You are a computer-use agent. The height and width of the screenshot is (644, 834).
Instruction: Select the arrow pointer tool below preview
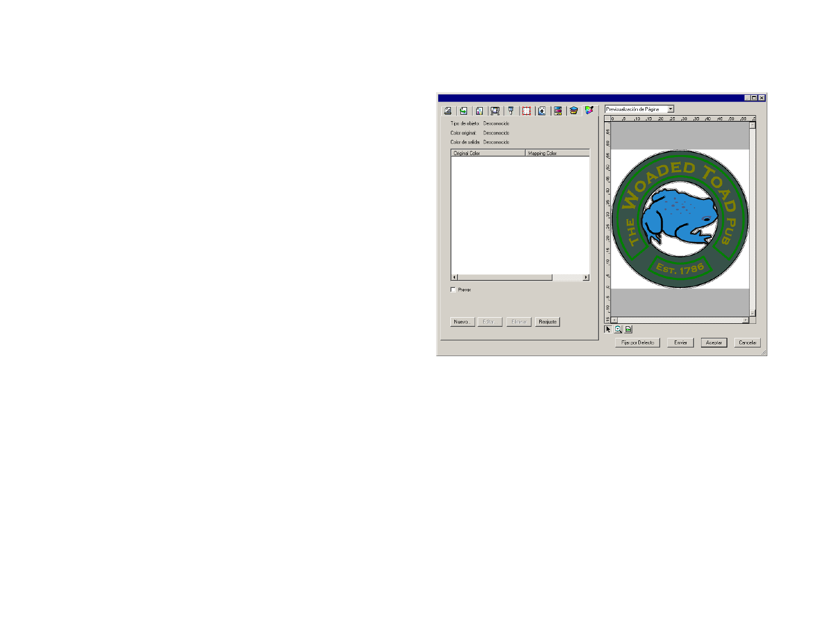(x=608, y=329)
